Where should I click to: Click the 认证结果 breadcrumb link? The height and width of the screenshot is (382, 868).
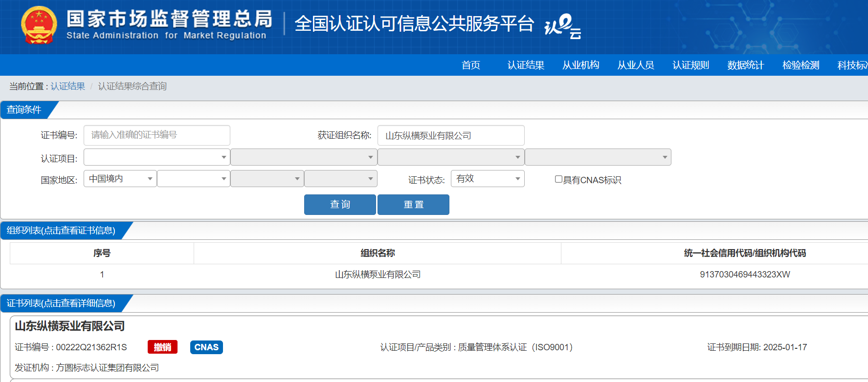[67, 86]
